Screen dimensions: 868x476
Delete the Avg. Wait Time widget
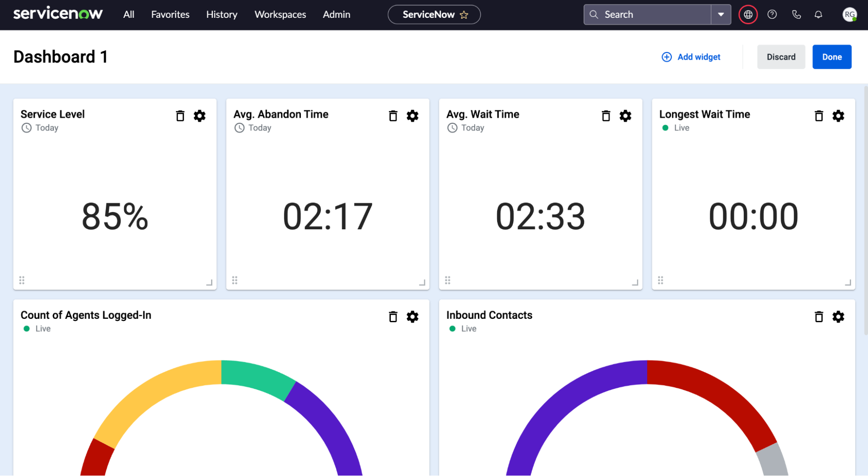605,116
